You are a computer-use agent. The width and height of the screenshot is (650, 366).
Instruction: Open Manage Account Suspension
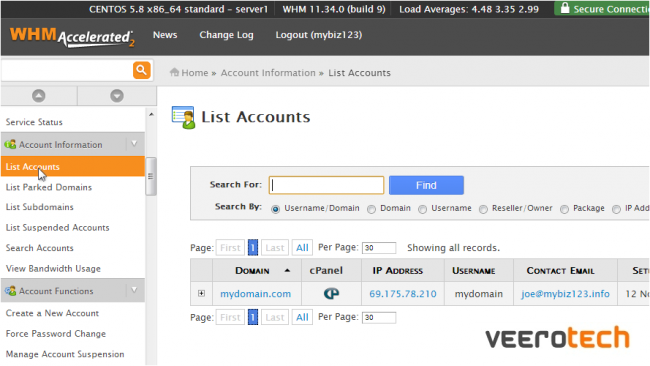point(65,354)
